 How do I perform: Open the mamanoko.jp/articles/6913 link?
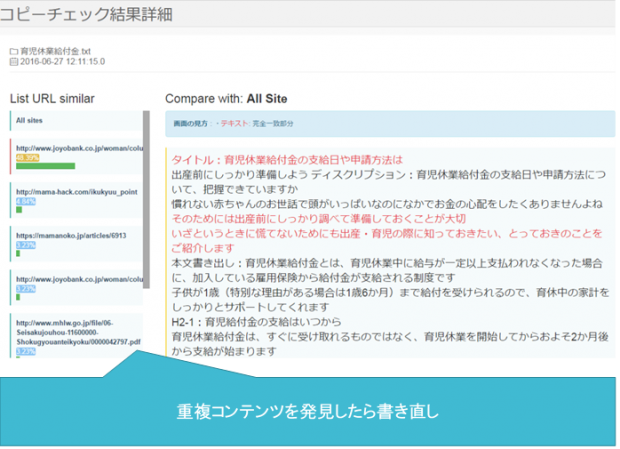coord(69,234)
